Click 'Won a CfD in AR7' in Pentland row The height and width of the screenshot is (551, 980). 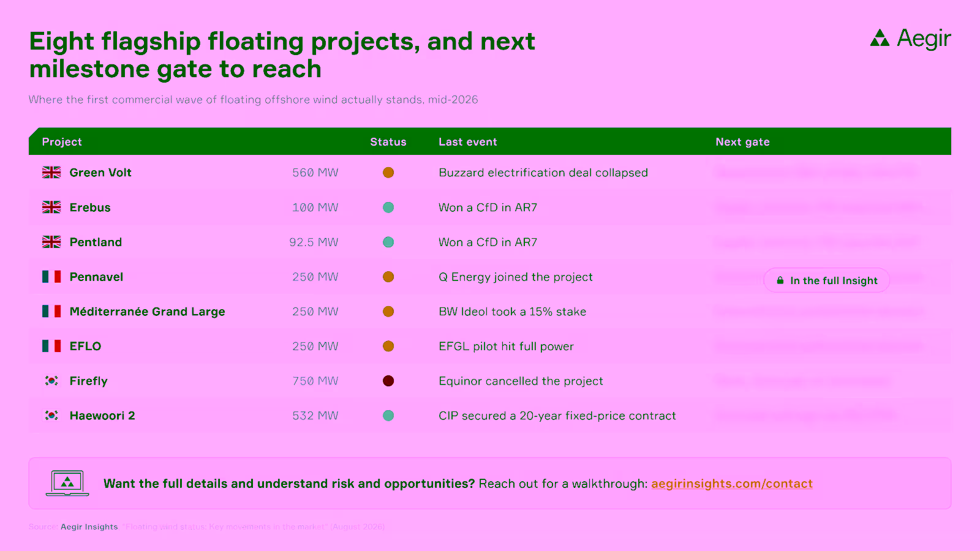coord(488,242)
